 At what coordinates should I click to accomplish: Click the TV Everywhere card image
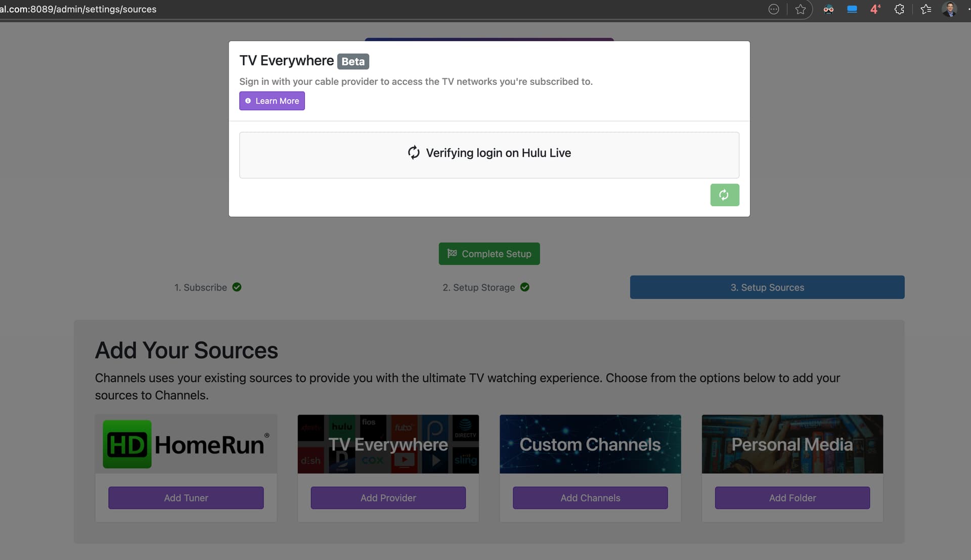pyautogui.click(x=388, y=444)
